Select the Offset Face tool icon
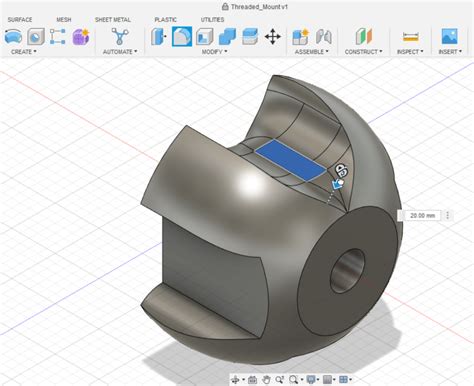This screenshot has width=474, height=386. tap(250, 36)
